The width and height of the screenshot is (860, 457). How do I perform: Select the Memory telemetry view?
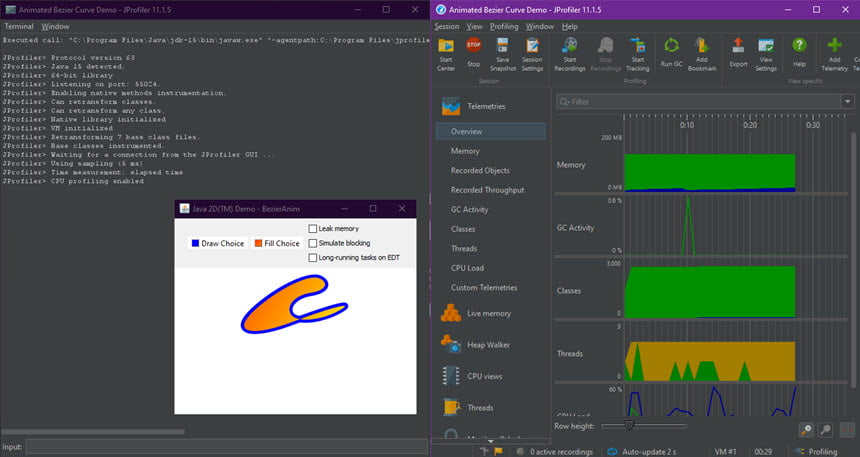click(x=465, y=151)
